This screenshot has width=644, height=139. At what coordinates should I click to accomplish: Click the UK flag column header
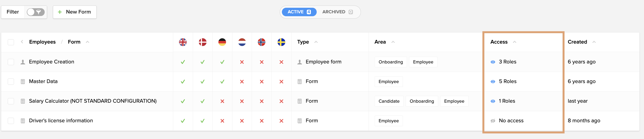tap(183, 42)
